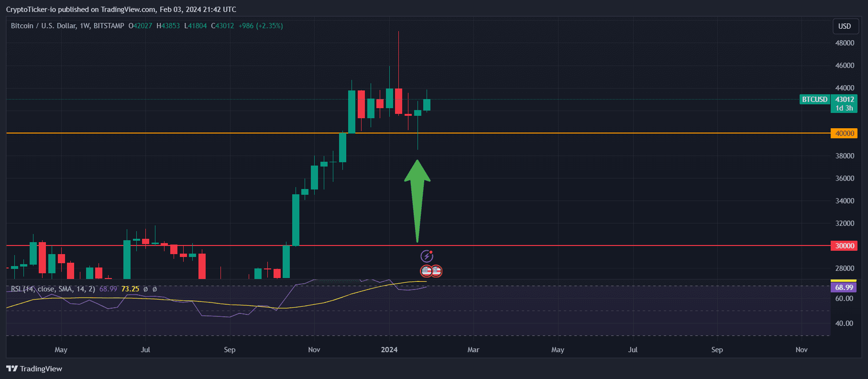Viewport: 868px width, 379px height.
Task: Click the red 30000 price label
Action: pos(844,246)
